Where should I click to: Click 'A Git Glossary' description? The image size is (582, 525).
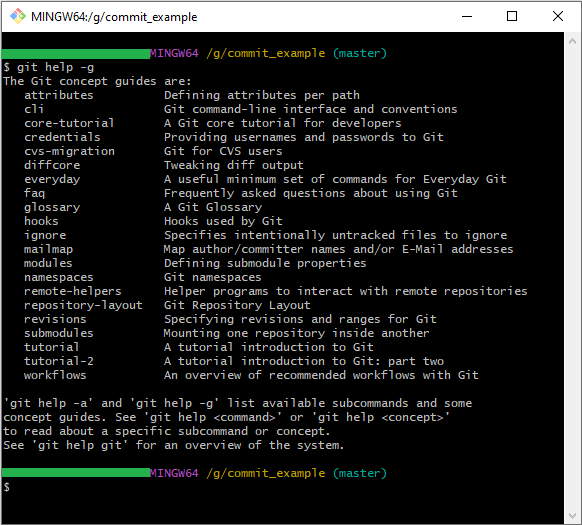point(213,207)
